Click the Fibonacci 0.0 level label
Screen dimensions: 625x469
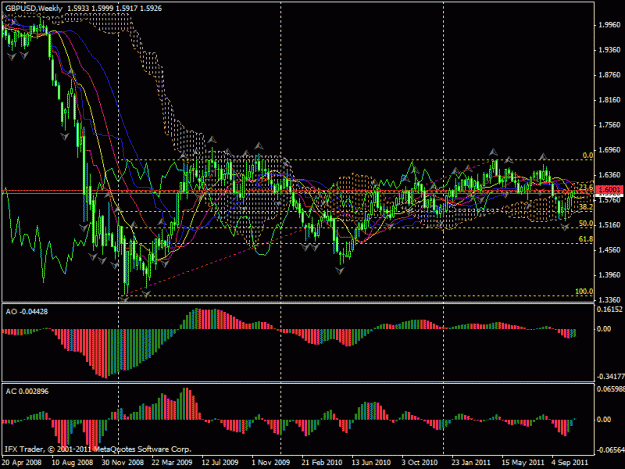pos(588,155)
